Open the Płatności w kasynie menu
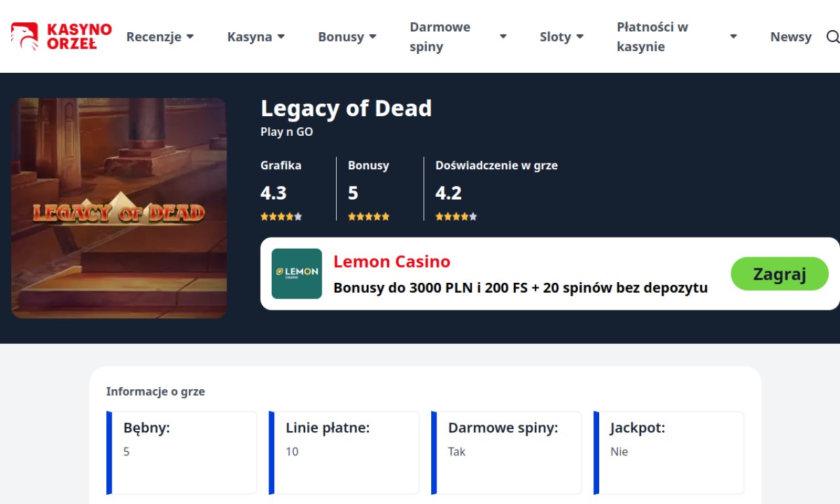Screen dimensions: 840x504 [x=652, y=37]
